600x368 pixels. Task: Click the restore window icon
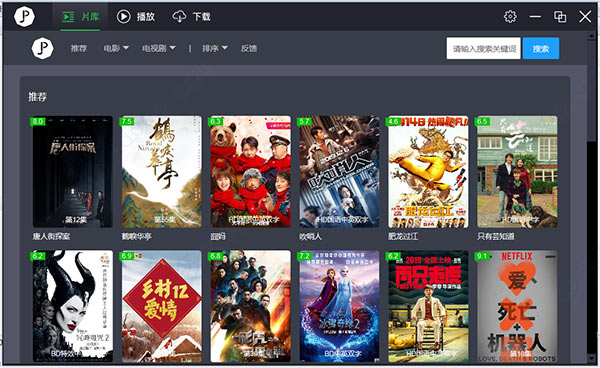(x=560, y=16)
